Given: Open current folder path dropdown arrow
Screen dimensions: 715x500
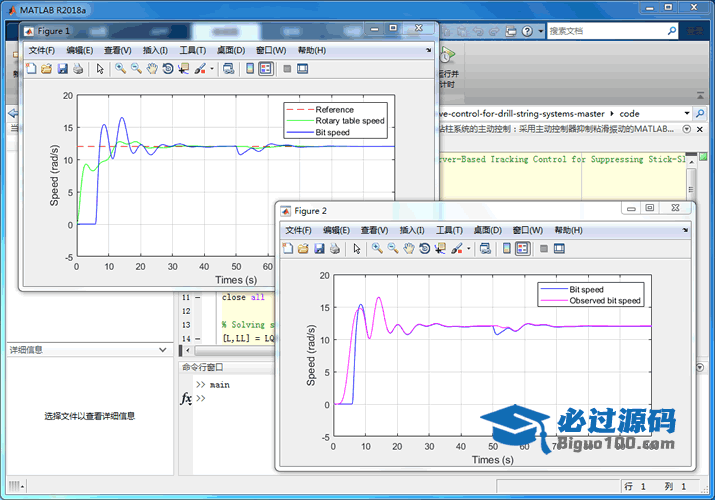Looking at the screenshot, I should coord(687,113).
